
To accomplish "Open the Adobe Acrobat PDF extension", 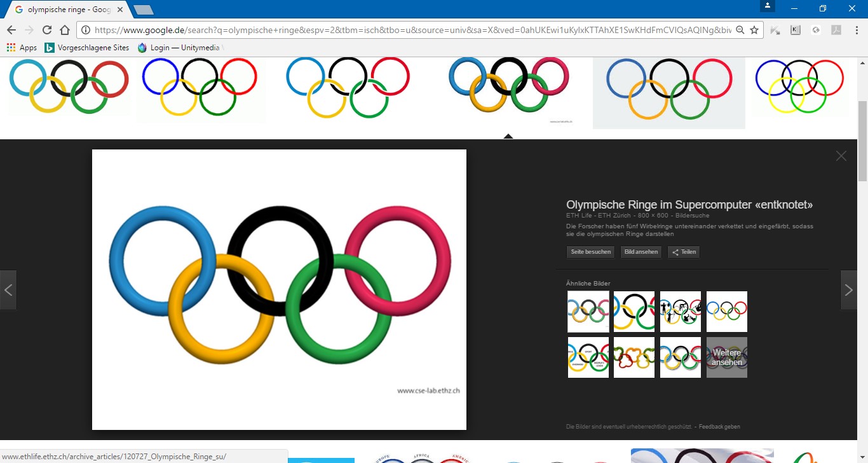I will point(837,30).
